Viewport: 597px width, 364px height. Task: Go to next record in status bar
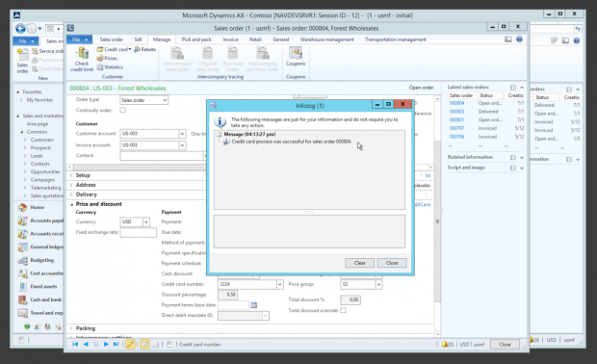pyautogui.click(x=106, y=344)
